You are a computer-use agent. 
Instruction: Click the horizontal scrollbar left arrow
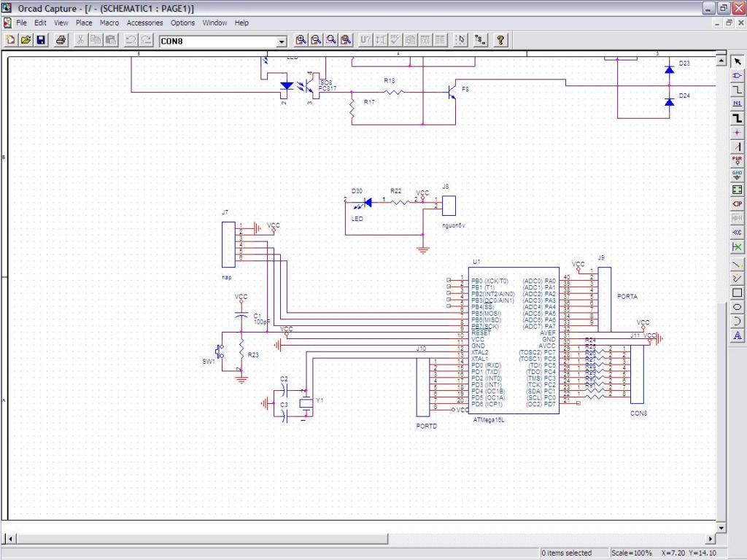pos(10,539)
